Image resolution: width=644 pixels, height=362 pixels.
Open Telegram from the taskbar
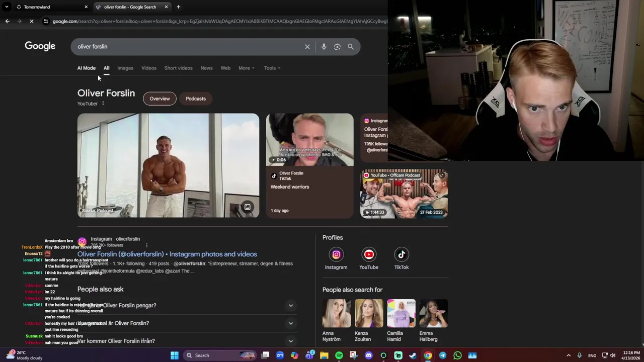442,355
